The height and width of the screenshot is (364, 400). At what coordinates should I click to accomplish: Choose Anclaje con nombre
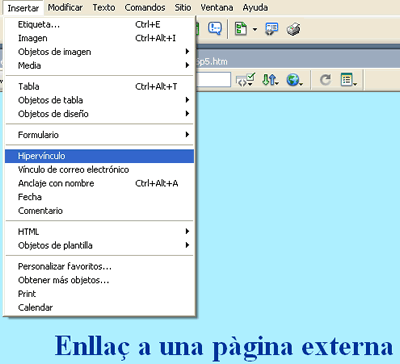[x=99, y=183]
